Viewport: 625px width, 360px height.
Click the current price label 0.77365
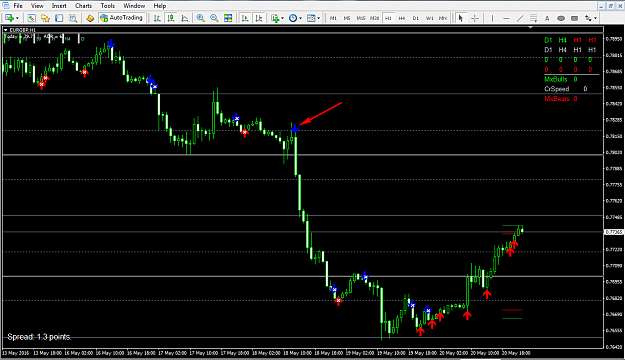614,232
